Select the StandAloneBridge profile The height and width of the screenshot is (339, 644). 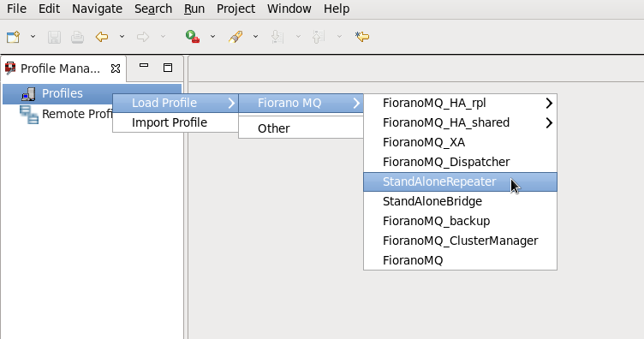coord(460,201)
